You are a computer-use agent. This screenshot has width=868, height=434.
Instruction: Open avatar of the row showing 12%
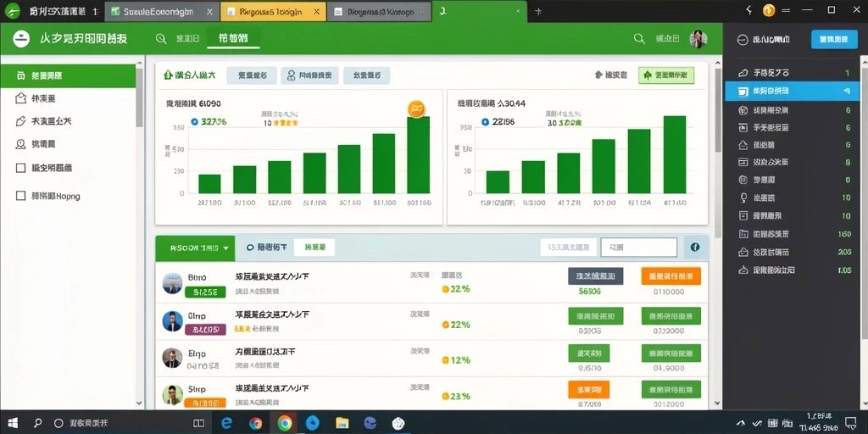pyautogui.click(x=172, y=358)
